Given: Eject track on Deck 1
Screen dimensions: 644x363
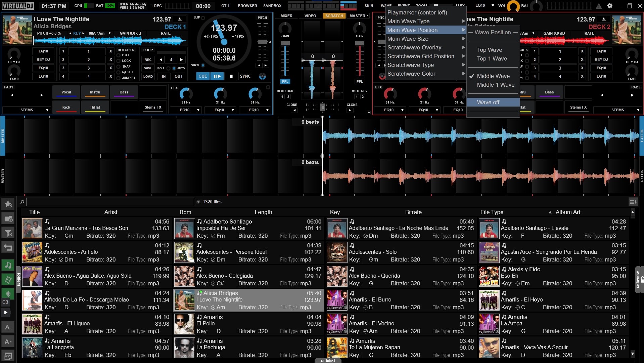Looking at the screenshot, I should tap(180, 19).
